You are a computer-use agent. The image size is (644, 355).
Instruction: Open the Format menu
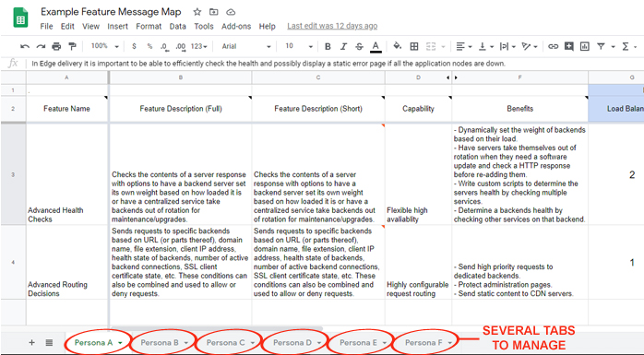149,26
